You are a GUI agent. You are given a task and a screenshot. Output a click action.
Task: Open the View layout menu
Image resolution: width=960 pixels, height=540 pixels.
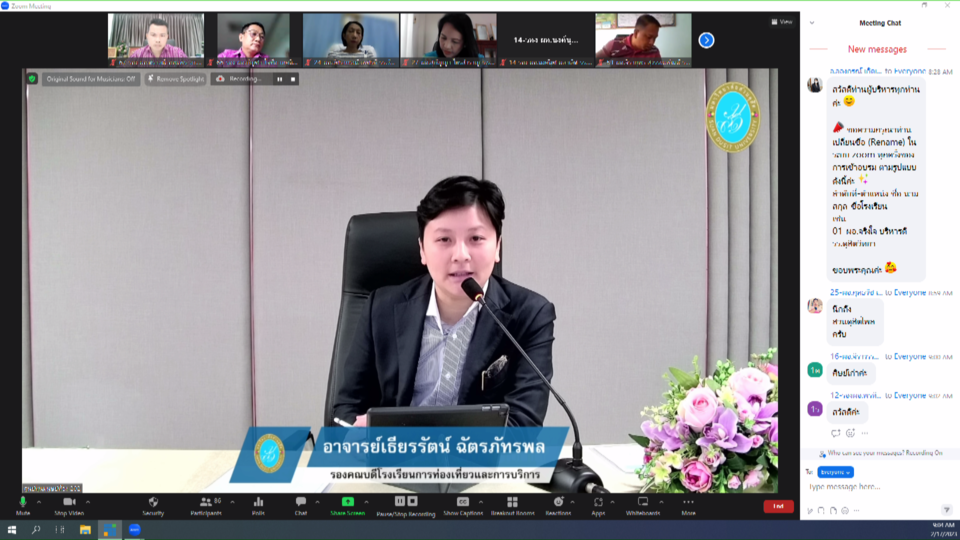pos(782,22)
